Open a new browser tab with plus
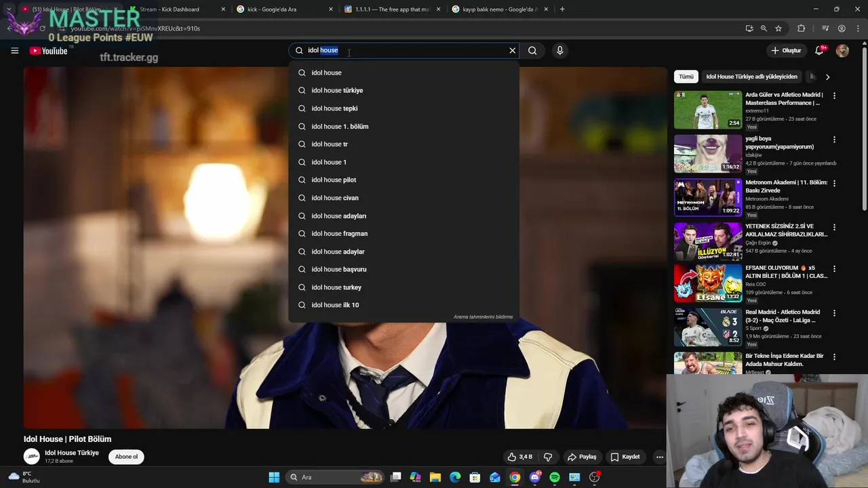This screenshot has height=488, width=868. [x=562, y=9]
